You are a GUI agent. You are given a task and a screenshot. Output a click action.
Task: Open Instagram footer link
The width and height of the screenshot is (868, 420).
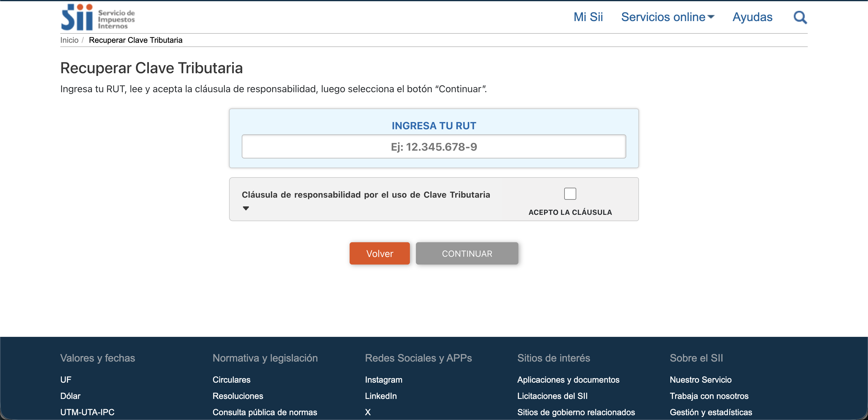click(x=383, y=380)
